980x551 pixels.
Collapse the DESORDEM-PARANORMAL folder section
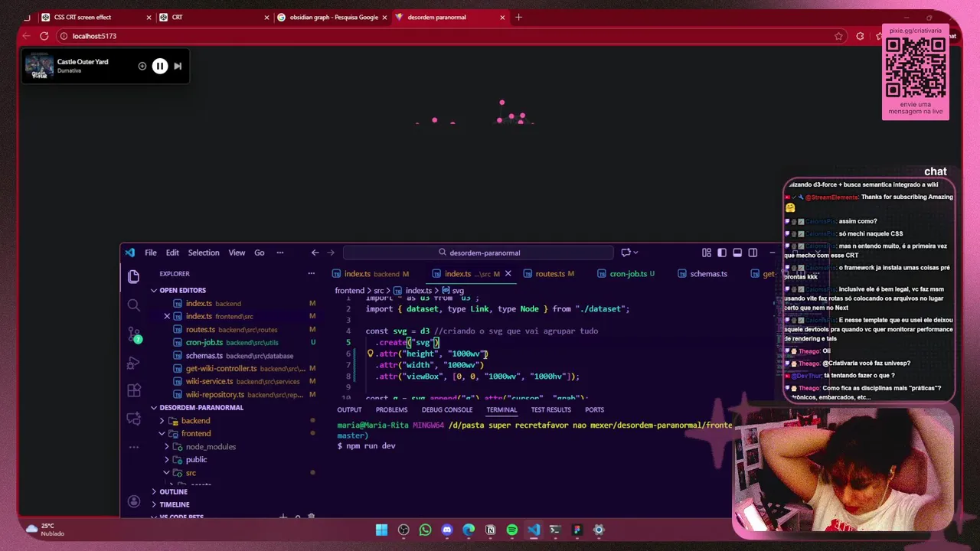pyautogui.click(x=154, y=407)
